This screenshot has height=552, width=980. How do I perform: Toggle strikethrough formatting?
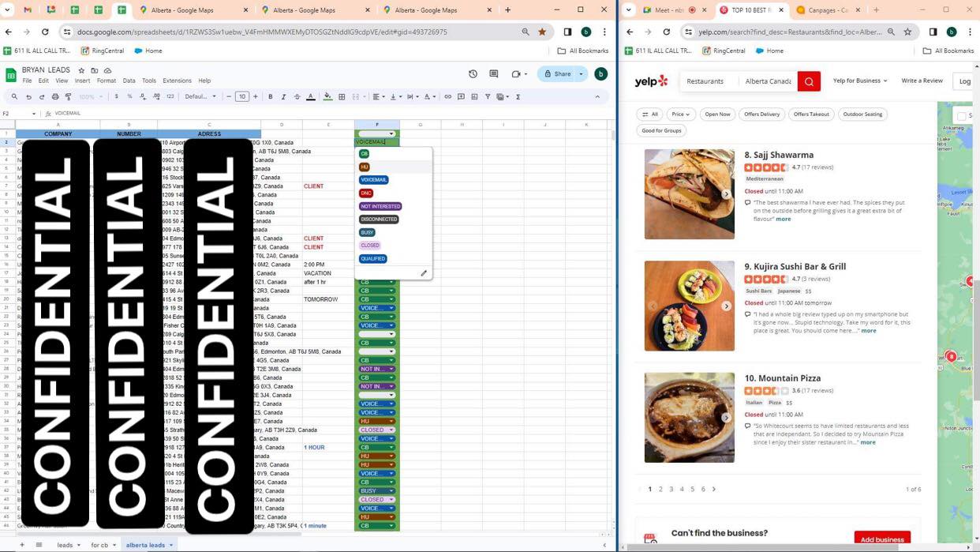click(x=297, y=96)
